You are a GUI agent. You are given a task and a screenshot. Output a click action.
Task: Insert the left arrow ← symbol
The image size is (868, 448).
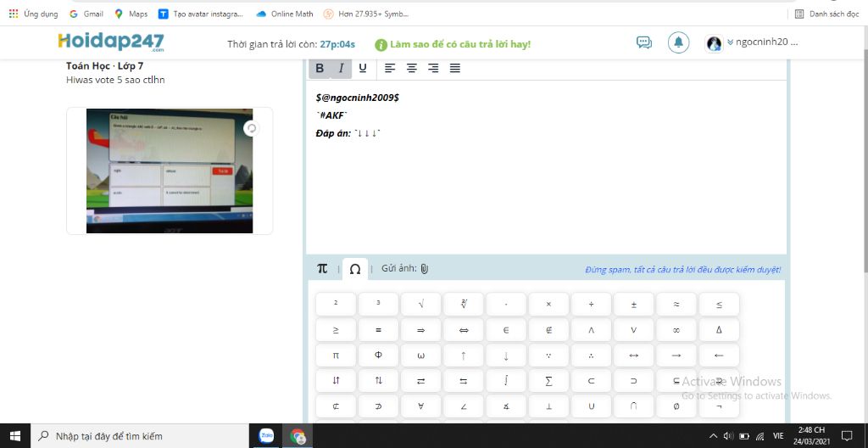[x=719, y=356]
